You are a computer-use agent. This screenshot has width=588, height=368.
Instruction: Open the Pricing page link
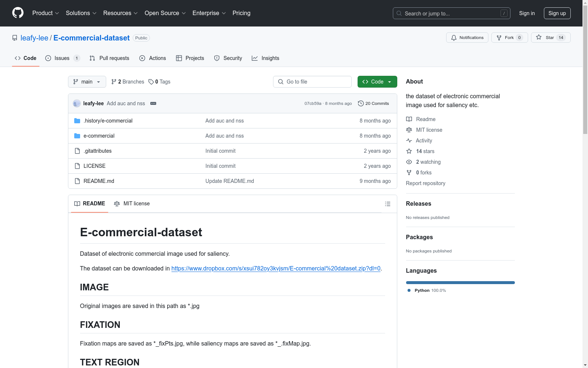pyautogui.click(x=241, y=13)
